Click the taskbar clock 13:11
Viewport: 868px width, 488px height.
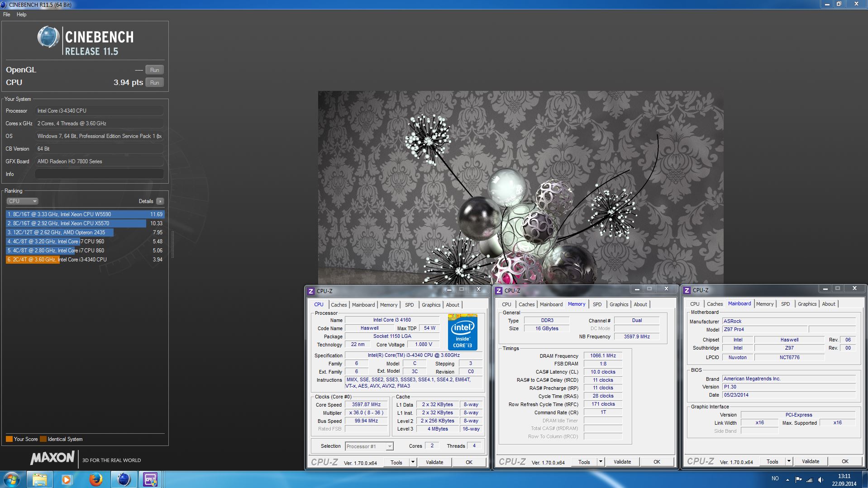pos(844,476)
